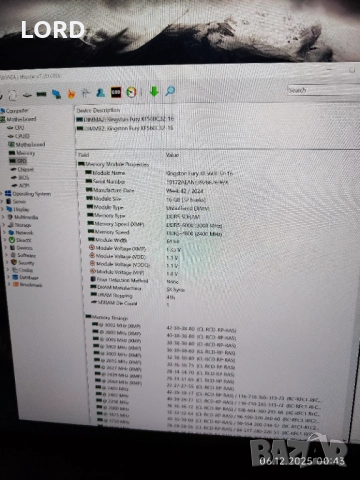Expand the Server tree node
This screenshot has width=360, height=480.
click(x=2, y=201)
